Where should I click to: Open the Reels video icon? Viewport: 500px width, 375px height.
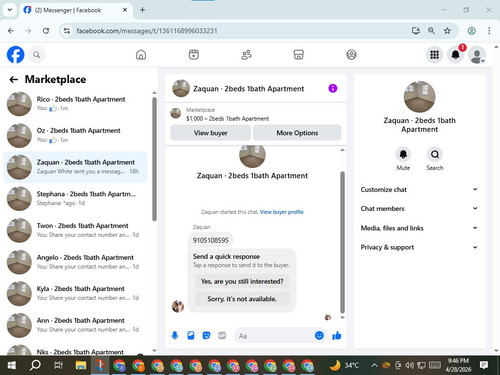click(194, 55)
